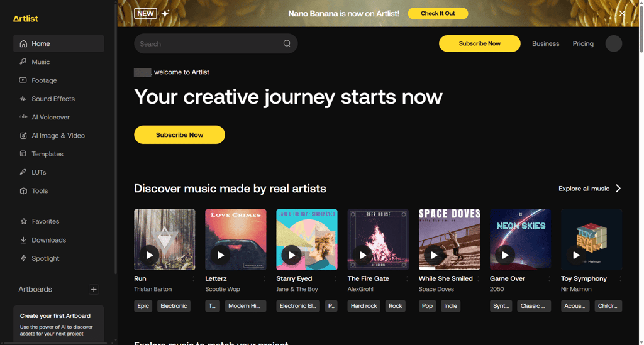Click the Spotlight lightning icon
The image size is (644, 345).
[x=23, y=258]
